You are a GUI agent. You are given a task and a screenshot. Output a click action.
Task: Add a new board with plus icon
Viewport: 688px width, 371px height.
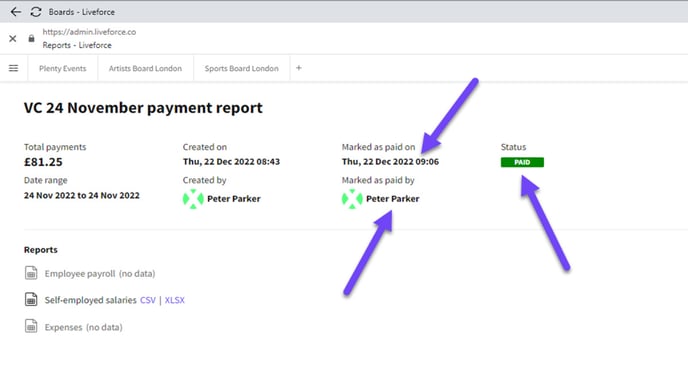point(299,68)
